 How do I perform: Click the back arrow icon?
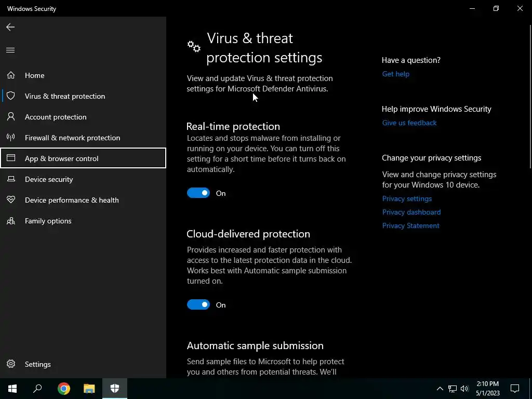coord(10,27)
